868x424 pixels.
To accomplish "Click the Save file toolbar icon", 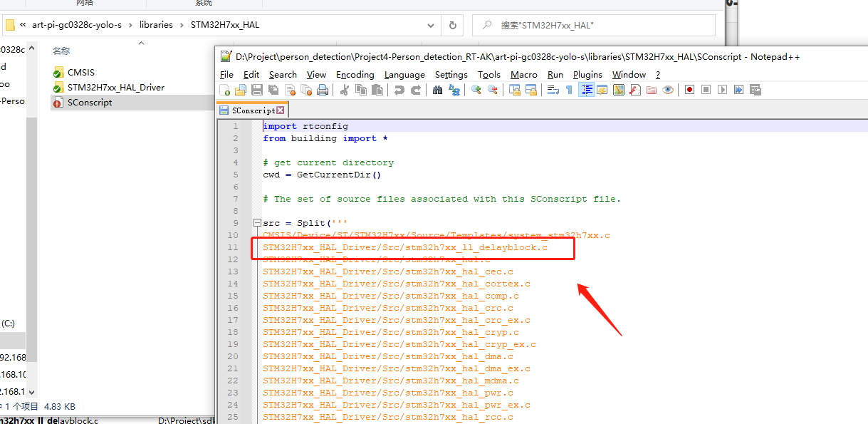I will coord(257,90).
